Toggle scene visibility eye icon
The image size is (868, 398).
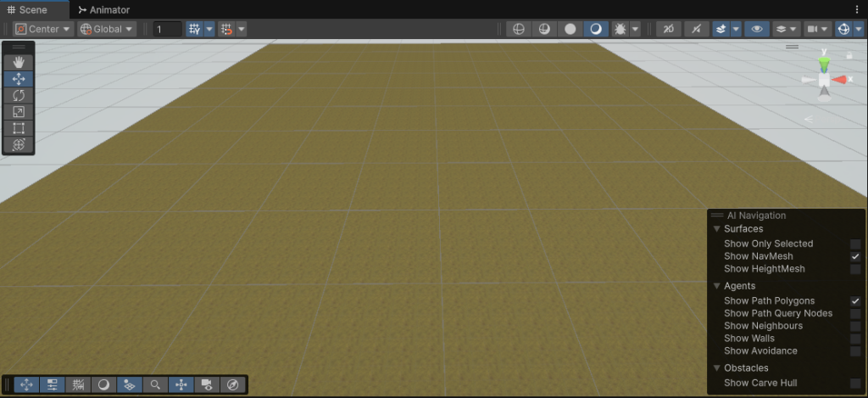point(757,29)
